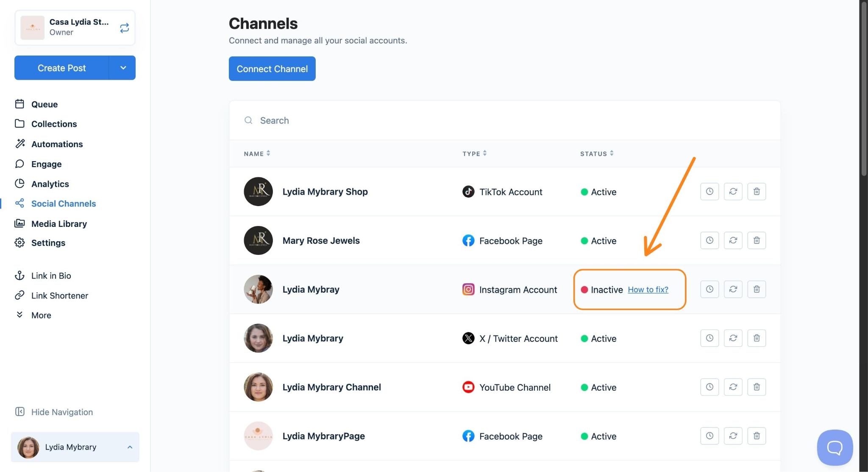Open the chat support bubble
Image resolution: width=868 pixels, height=472 pixels.
pyautogui.click(x=835, y=447)
